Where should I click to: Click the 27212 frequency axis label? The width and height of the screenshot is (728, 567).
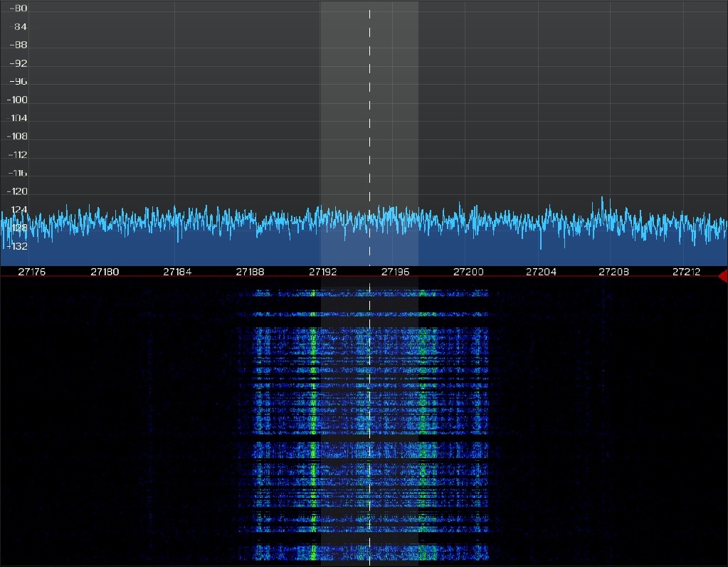[x=686, y=272]
